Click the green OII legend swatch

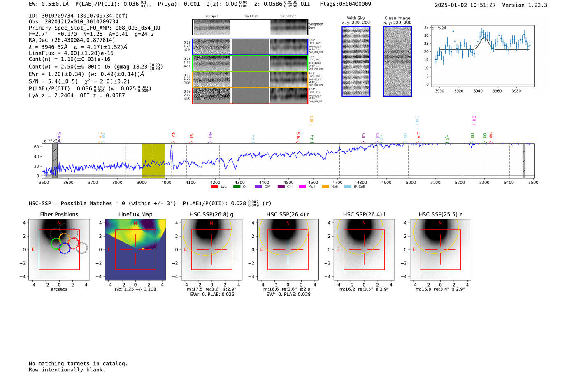click(x=237, y=186)
